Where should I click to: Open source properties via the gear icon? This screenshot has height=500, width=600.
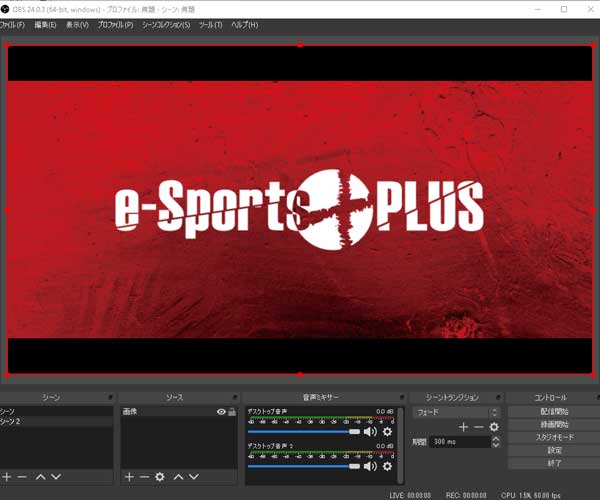pos(160,477)
